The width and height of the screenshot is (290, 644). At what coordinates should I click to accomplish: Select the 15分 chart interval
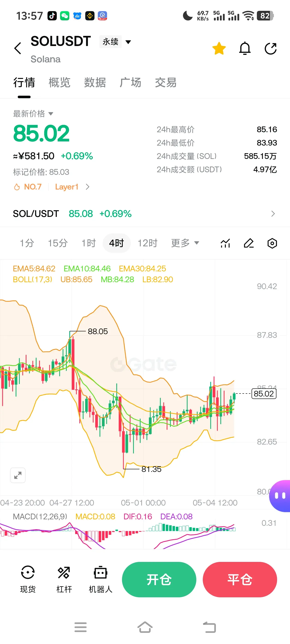(58, 243)
